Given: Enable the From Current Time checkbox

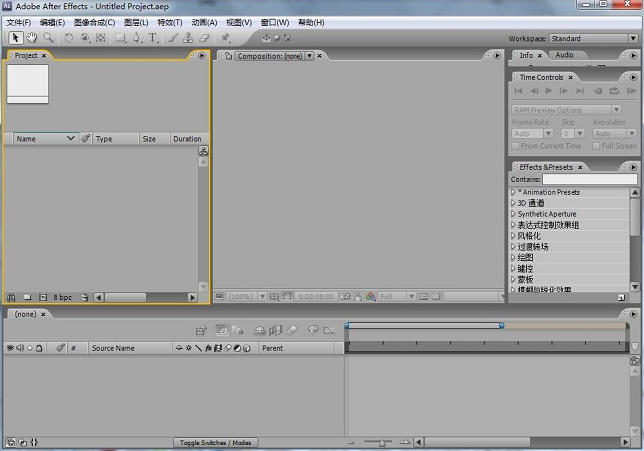Looking at the screenshot, I should point(515,146).
